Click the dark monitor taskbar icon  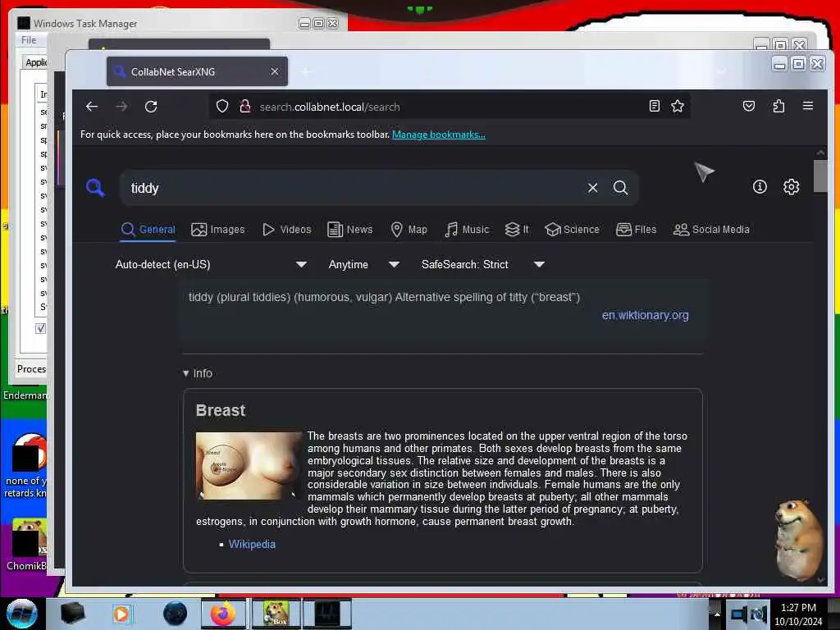(x=326, y=614)
